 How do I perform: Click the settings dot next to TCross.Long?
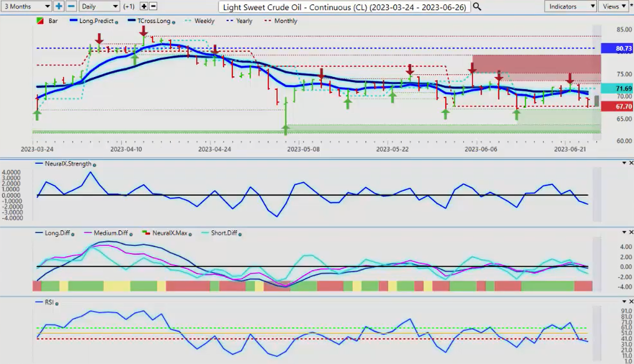pyautogui.click(x=174, y=22)
